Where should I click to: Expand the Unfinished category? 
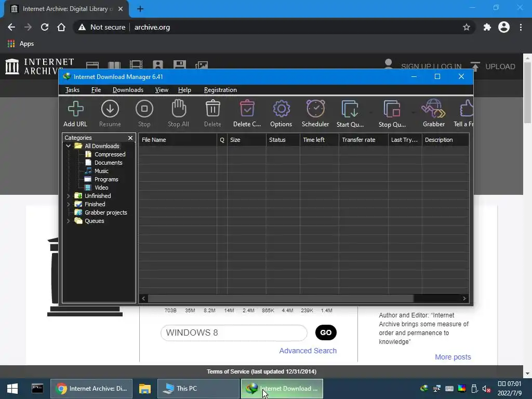(69, 196)
